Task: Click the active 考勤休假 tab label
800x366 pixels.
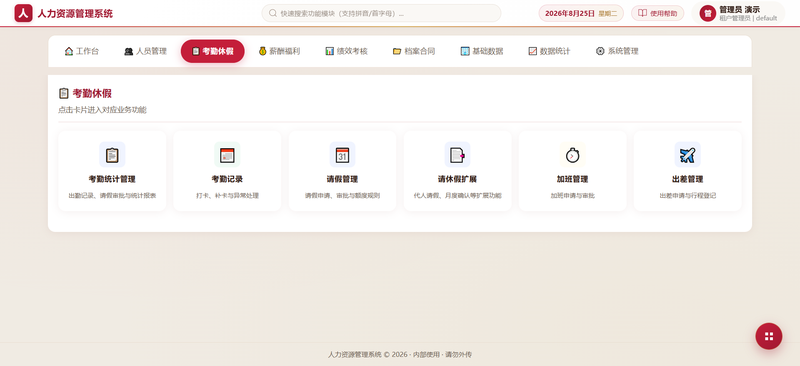Action: (218, 51)
